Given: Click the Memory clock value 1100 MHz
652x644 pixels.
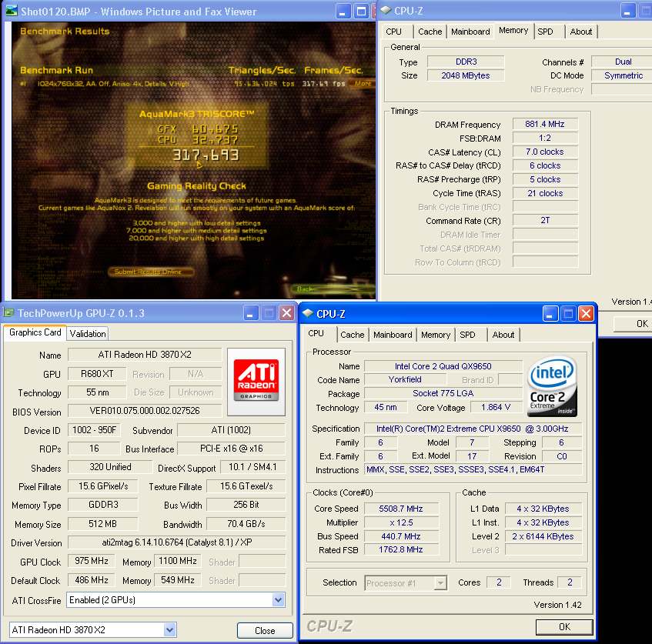Looking at the screenshot, I should 178,561.
